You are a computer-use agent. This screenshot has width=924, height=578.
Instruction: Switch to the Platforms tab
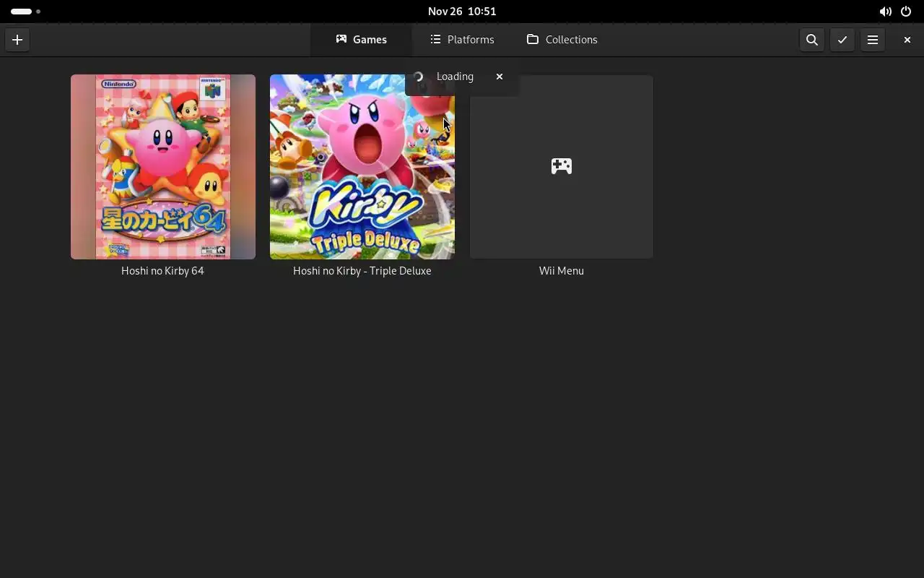(x=462, y=40)
